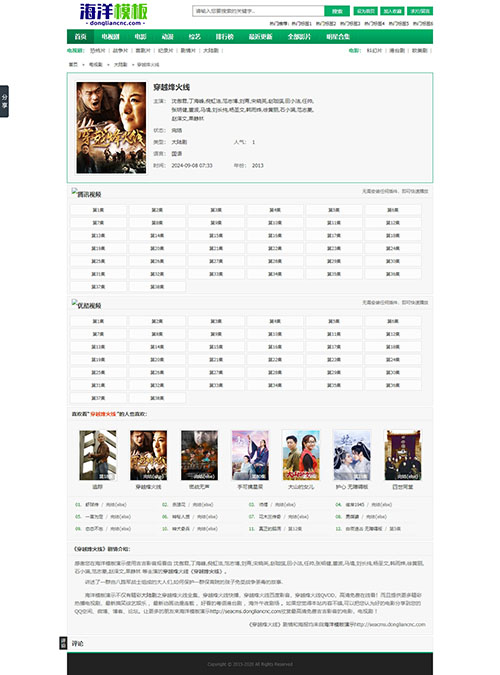Open the main 穿越烽火线 poster image
Screen dimensions: 500x675
111,128
